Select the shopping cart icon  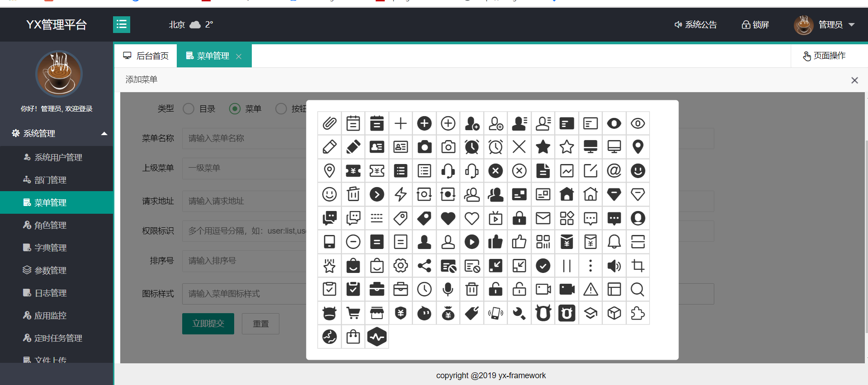pyautogui.click(x=353, y=313)
